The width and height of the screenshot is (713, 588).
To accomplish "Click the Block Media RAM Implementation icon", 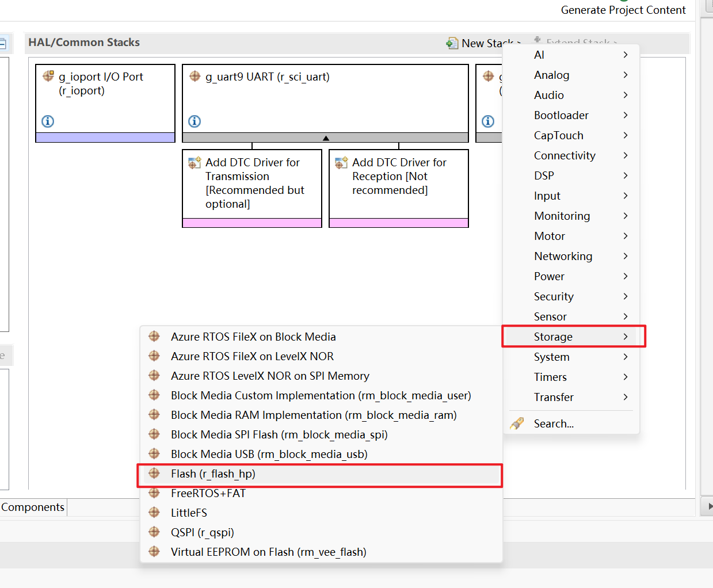I will (x=154, y=414).
